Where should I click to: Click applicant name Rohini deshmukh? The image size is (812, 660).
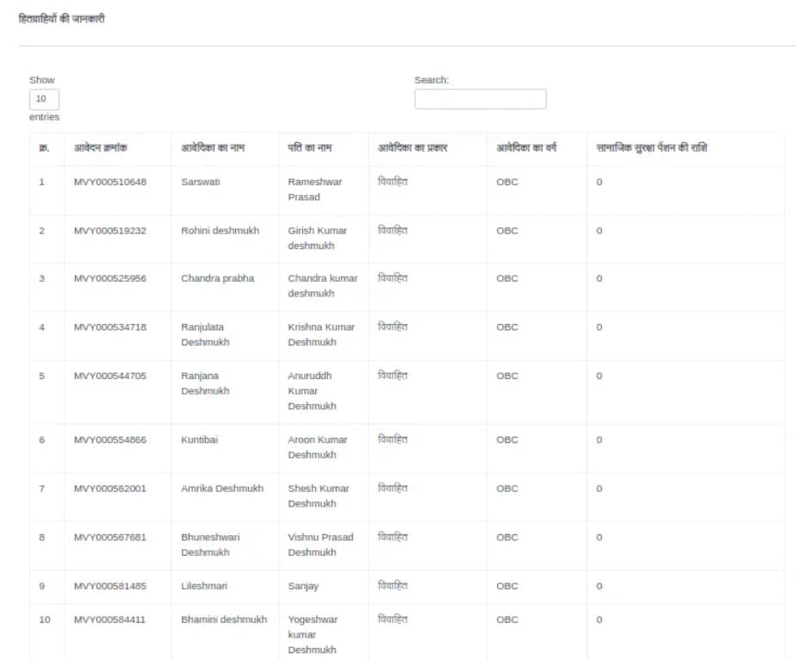(x=220, y=231)
